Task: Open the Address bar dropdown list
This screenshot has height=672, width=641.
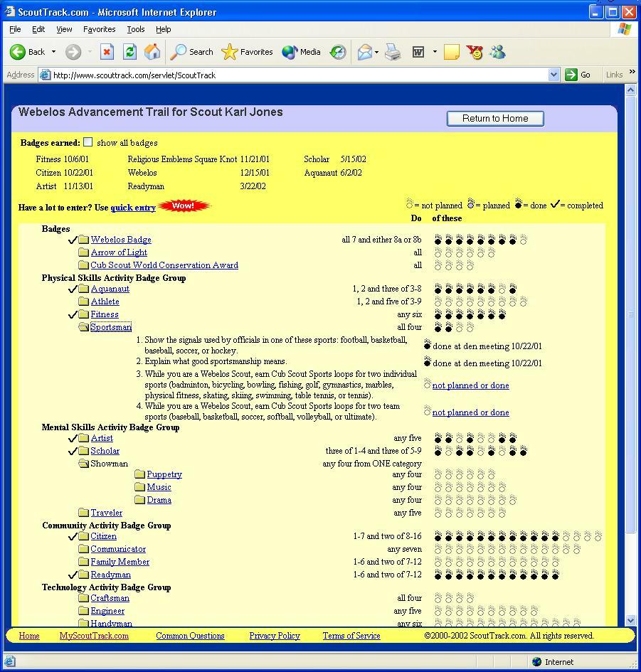Action: pyautogui.click(x=554, y=75)
